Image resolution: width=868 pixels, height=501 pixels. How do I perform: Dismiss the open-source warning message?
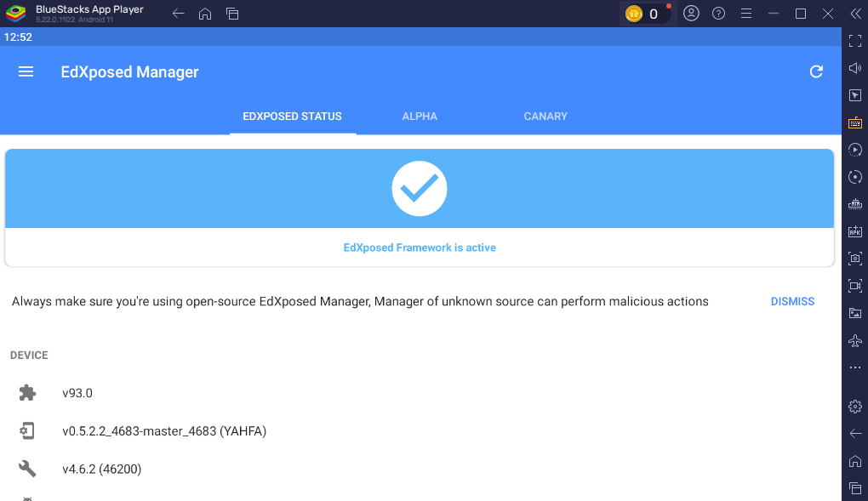pyautogui.click(x=792, y=302)
